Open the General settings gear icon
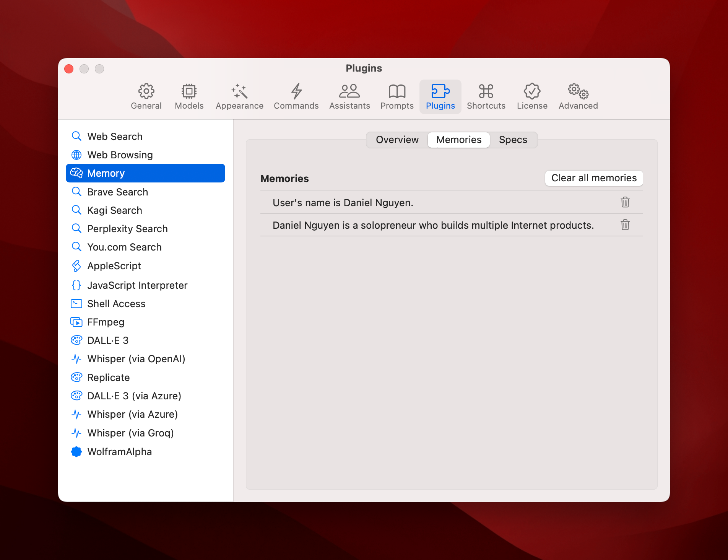728x560 pixels. coord(146,91)
